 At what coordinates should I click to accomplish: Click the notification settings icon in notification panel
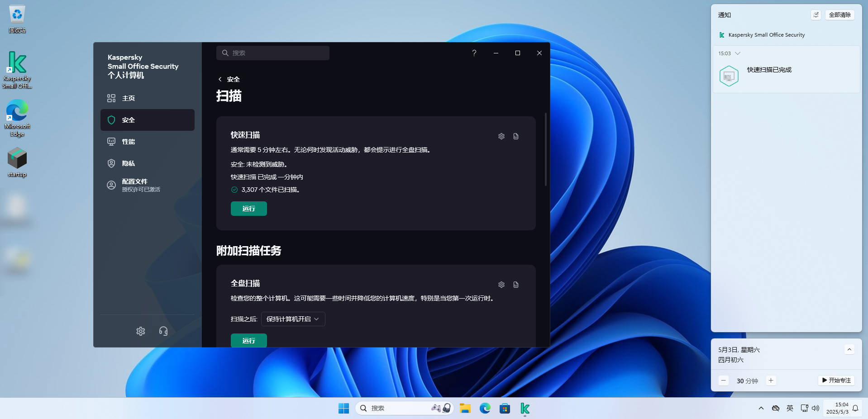click(816, 14)
